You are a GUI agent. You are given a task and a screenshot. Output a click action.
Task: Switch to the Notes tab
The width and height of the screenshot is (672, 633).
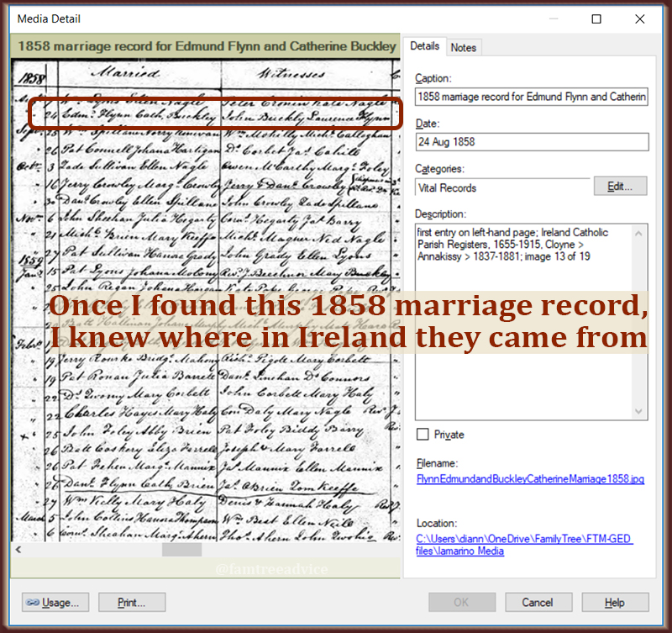463,48
